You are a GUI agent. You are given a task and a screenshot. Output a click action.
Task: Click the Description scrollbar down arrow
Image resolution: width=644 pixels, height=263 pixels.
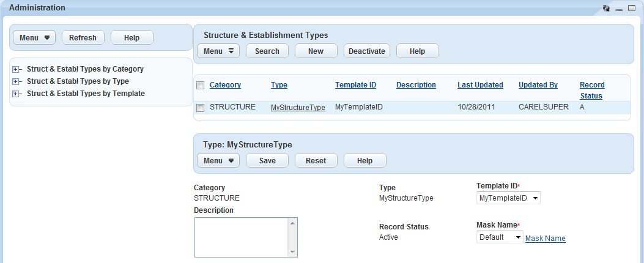292,252
